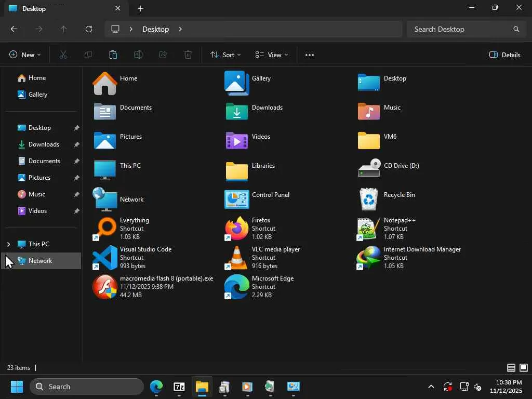Unpin Music via its pin icon
The height and width of the screenshot is (399, 532).
click(x=77, y=194)
